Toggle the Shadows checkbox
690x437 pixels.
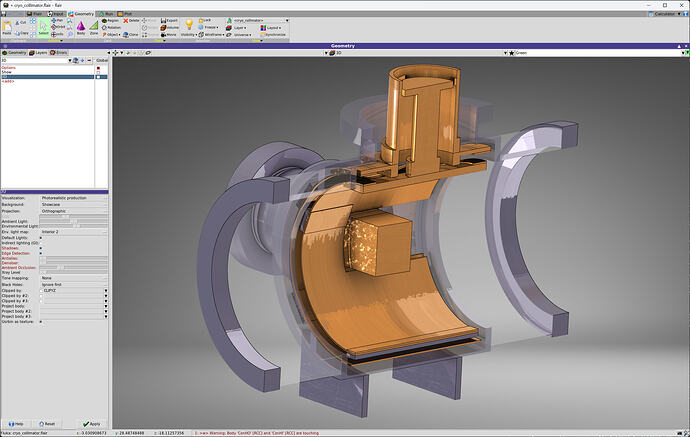pos(41,248)
